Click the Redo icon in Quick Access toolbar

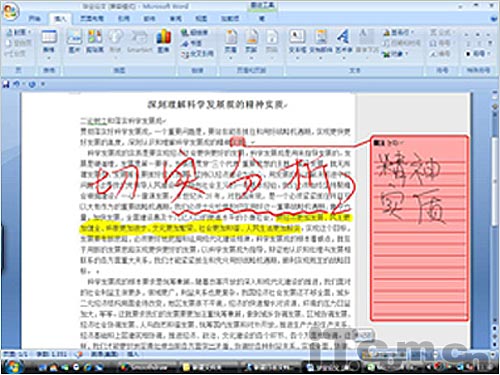click(x=32, y=84)
